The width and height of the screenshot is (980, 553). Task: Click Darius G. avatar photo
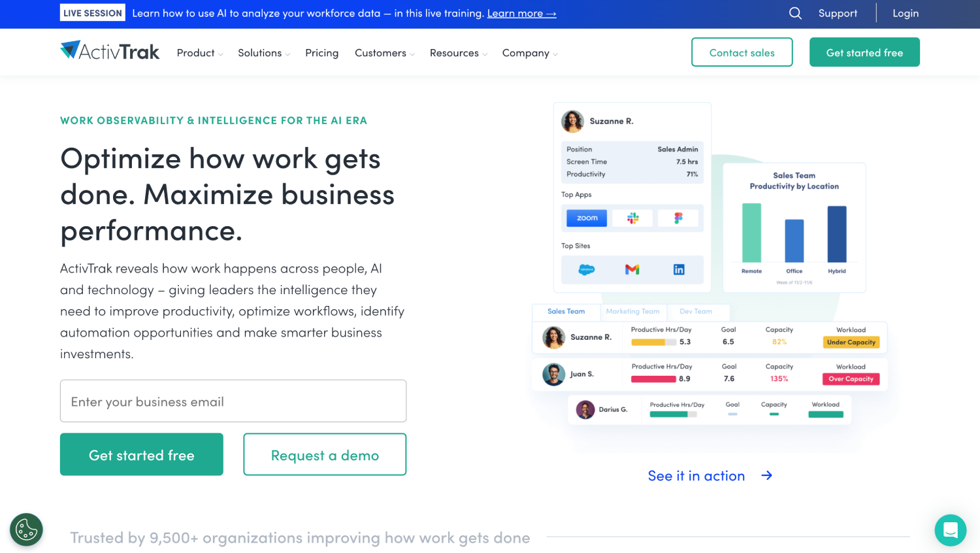(x=585, y=410)
